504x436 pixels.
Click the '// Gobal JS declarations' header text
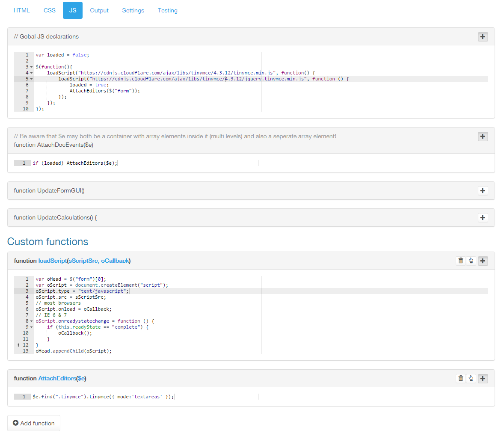pos(46,37)
